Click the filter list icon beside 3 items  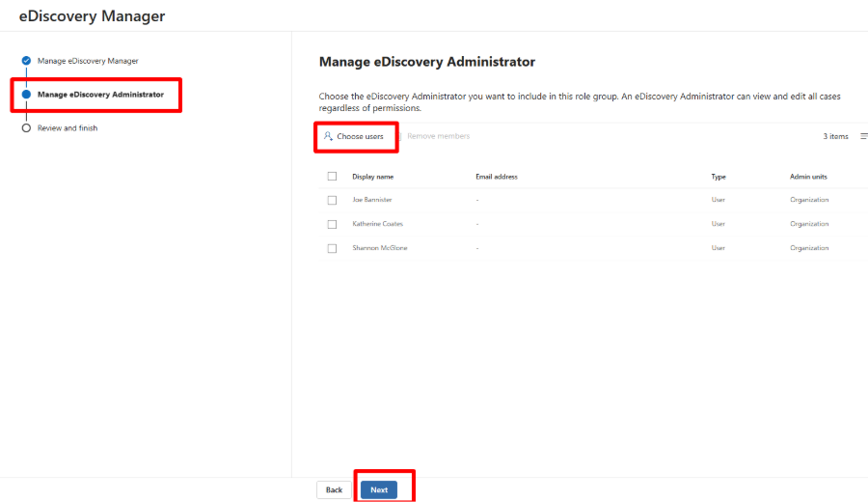(863, 136)
